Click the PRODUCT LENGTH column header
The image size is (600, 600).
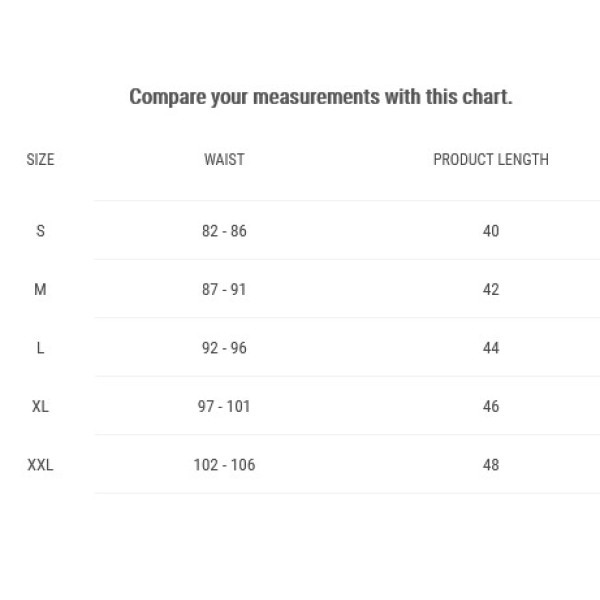click(x=491, y=160)
